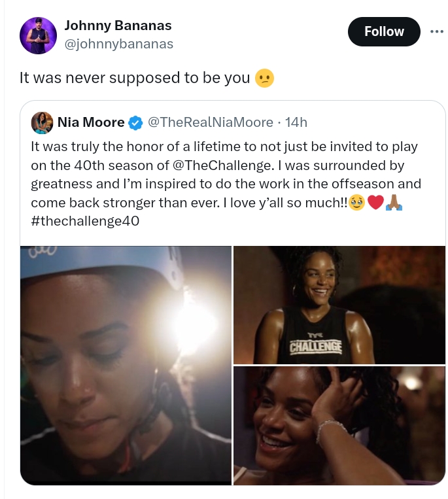The image size is (448, 499).
Task: Open the quoted tweet text body
Action: pos(226,184)
